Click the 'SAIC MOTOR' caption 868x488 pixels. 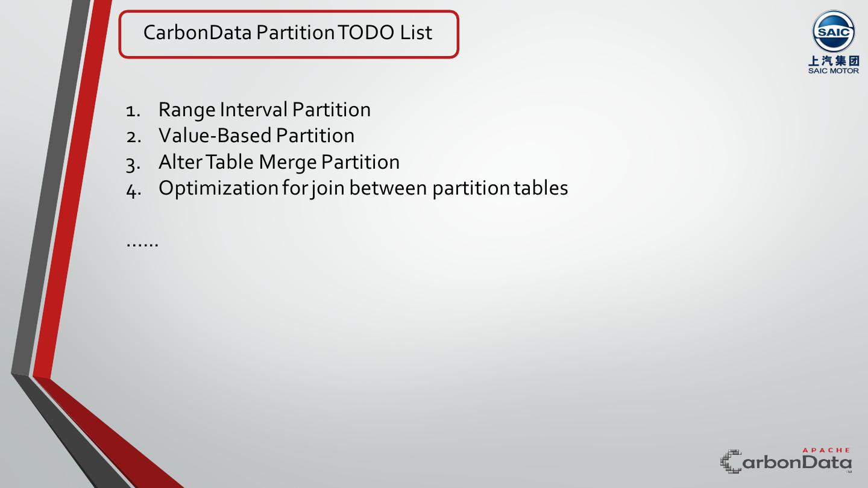click(834, 70)
